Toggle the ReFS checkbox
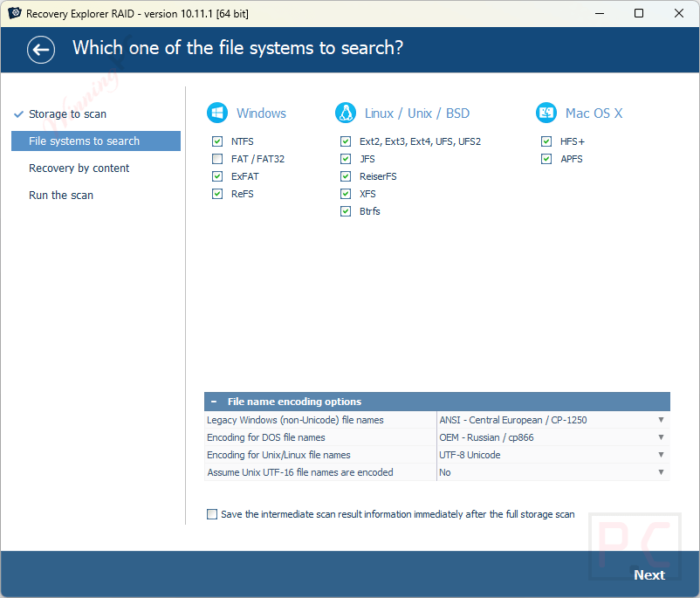This screenshot has width=700, height=598. pyautogui.click(x=217, y=194)
